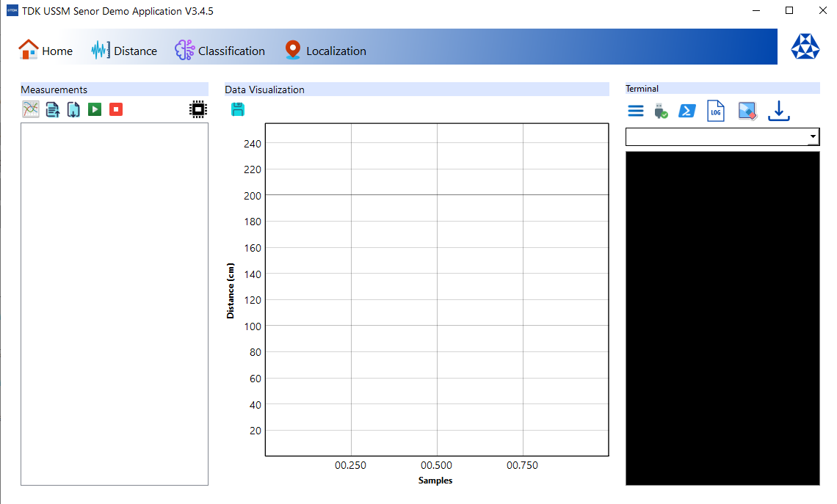
Task: Stop measurement with red stop button
Action: tap(116, 109)
